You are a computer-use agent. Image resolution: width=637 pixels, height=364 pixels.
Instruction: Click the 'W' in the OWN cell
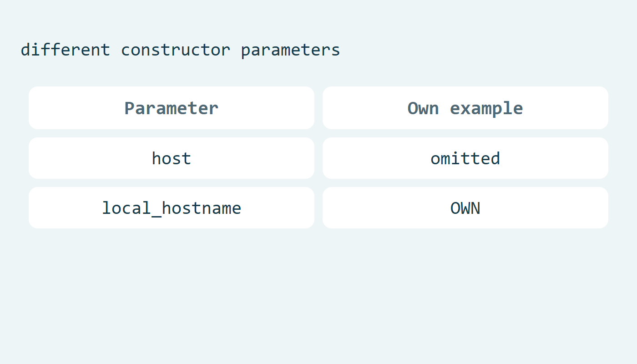465,208
